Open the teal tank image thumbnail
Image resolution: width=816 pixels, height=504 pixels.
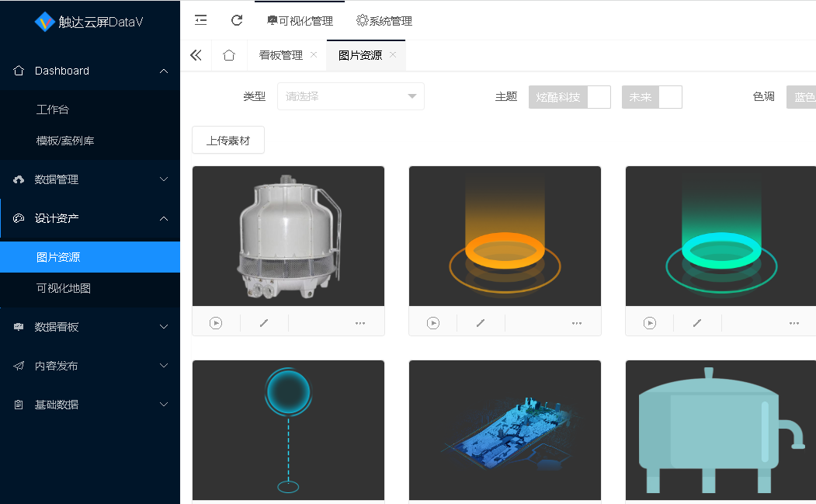(721, 430)
